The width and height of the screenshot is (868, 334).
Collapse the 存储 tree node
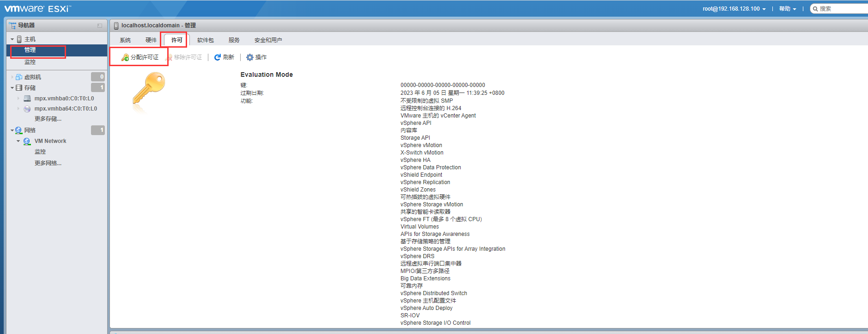[12, 88]
